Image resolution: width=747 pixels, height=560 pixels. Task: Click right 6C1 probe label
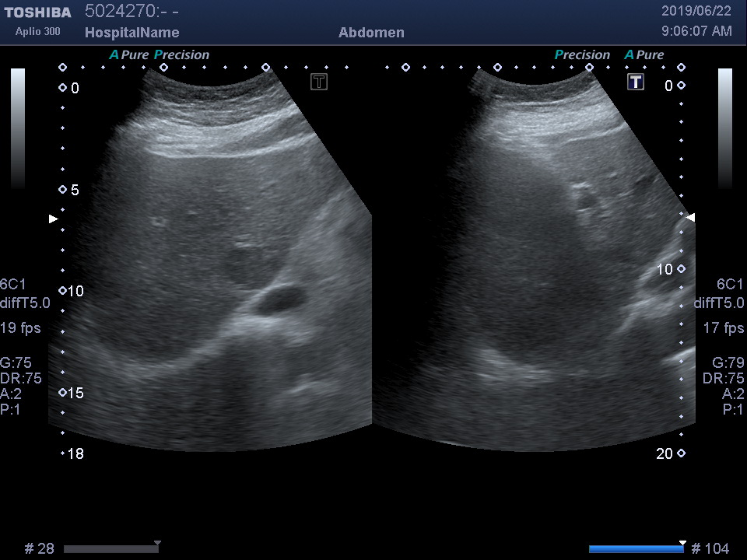730,285
